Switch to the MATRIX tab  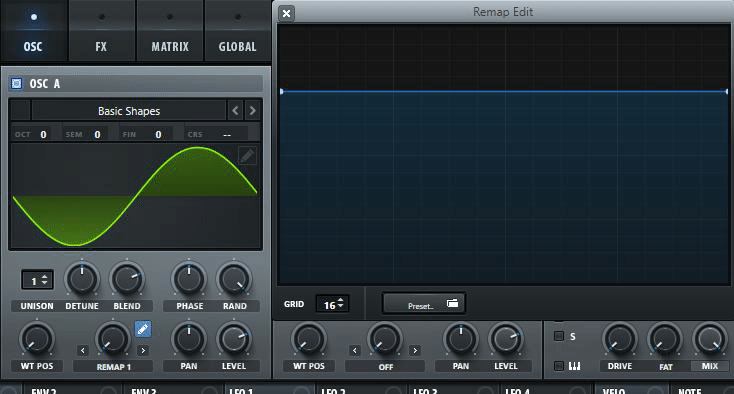[x=170, y=30]
